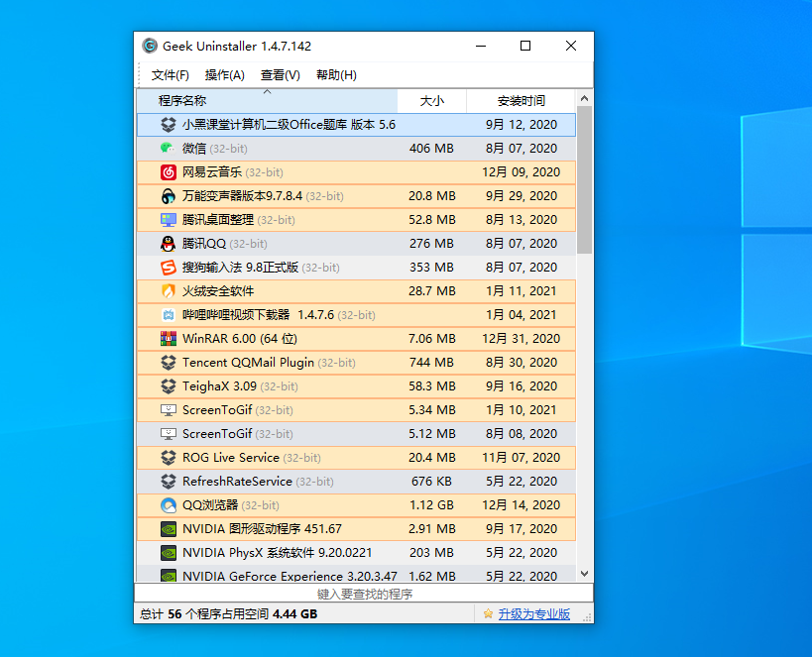Screen dimensions: 812x657
Task: Click the Geek Uninstaller title bar logo
Action: tap(150, 46)
